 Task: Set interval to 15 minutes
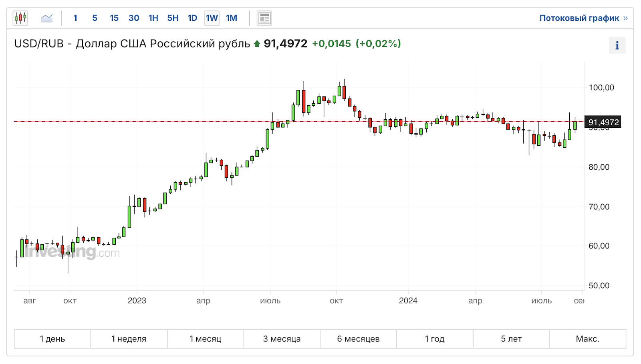(114, 18)
